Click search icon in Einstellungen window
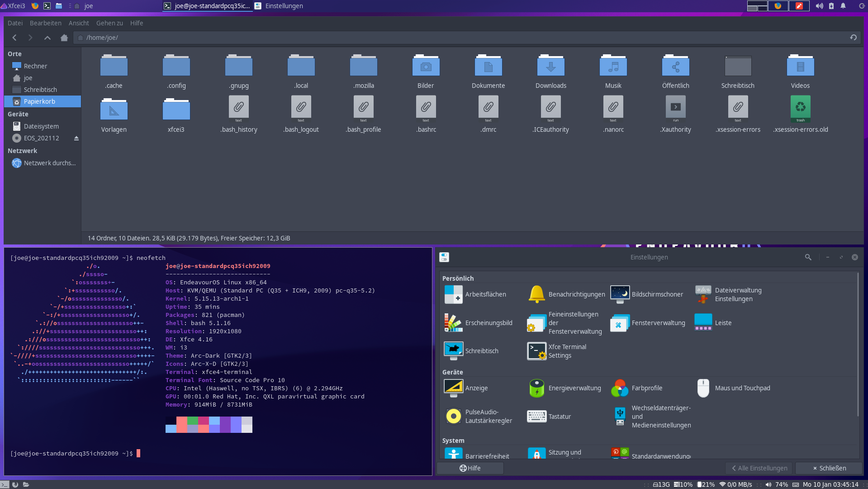The width and height of the screenshot is (868, 489). [x=808, y=257]
